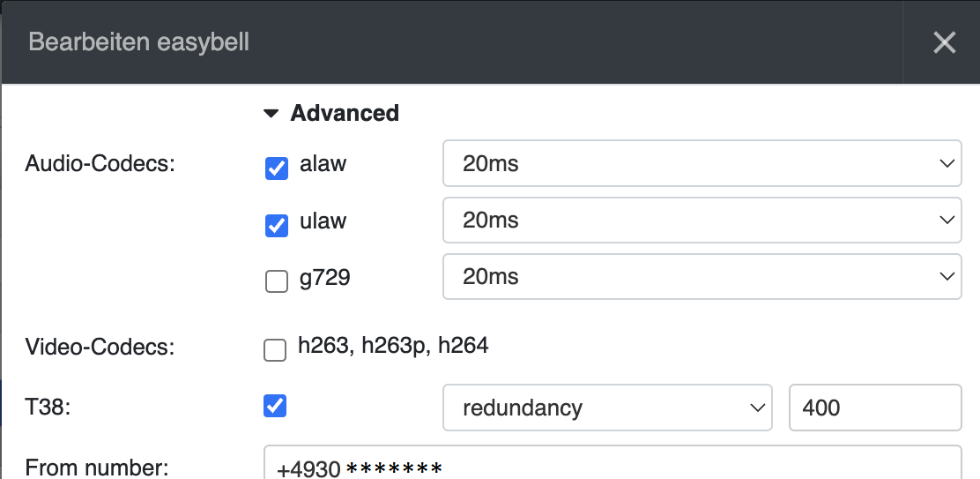This screenshot has width=980, height=479.
Task: Collapse the Advanced section triangle
Action: (x=272, y=114)
